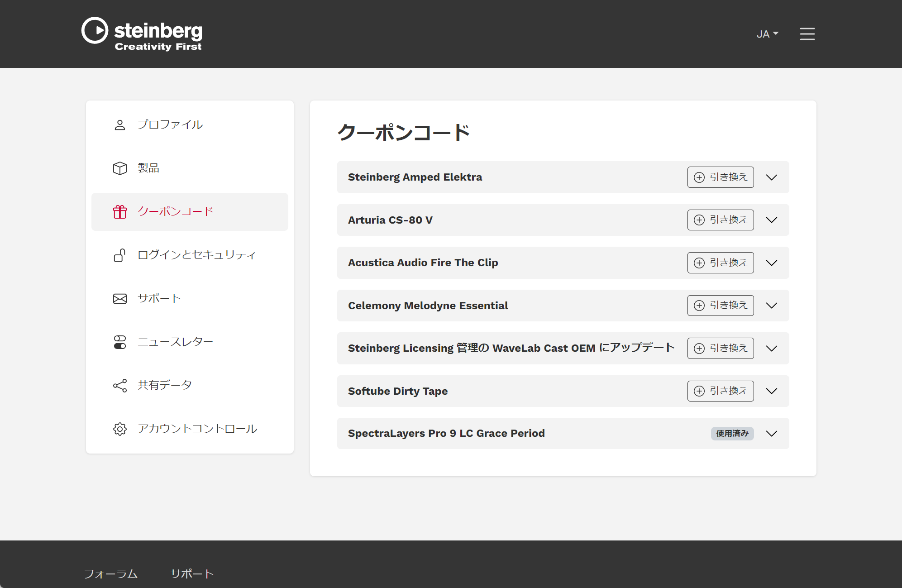Click the クーポンコード page heading
The image size is (902, 588).
404,133
